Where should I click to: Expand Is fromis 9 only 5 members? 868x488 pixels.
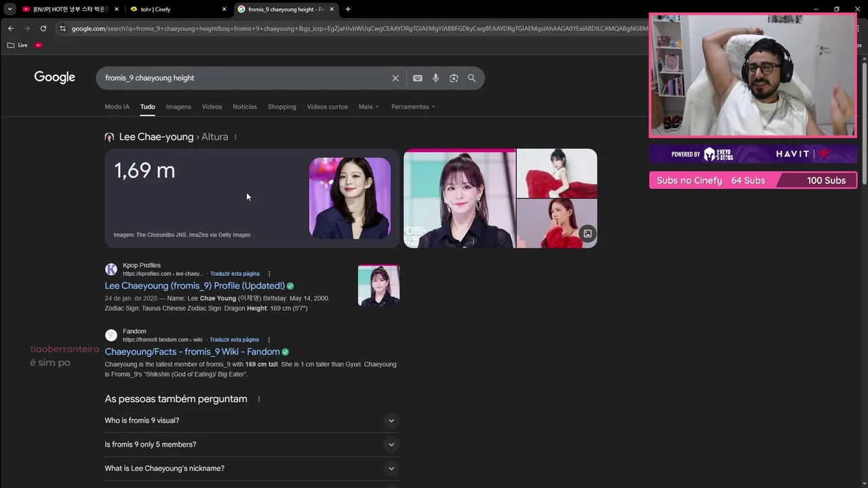[252, 445]
